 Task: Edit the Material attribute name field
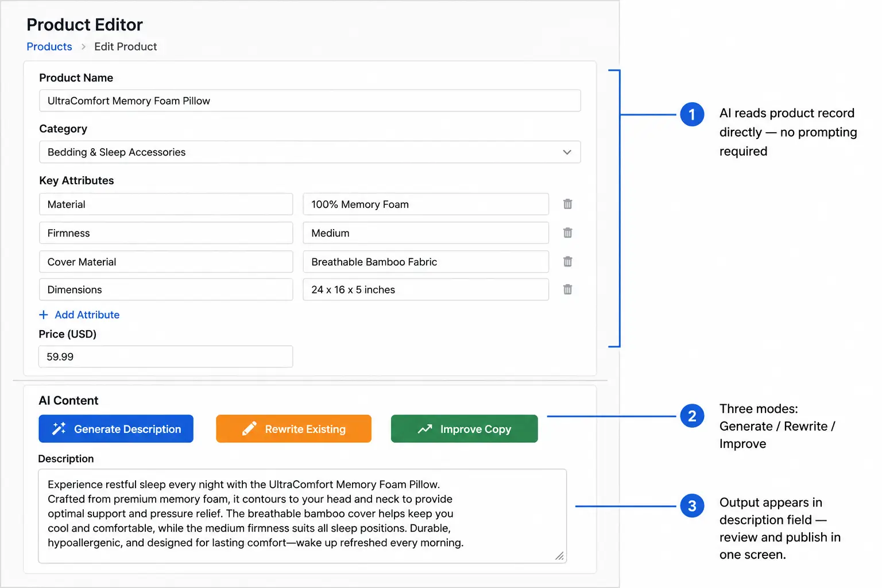click(166, 204)
